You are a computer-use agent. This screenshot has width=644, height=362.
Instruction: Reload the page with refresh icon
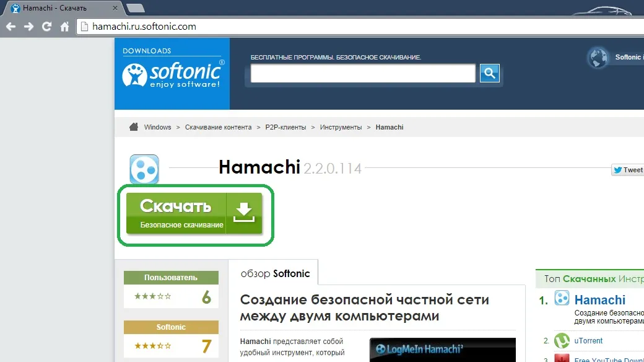click(x=46, y=27)
